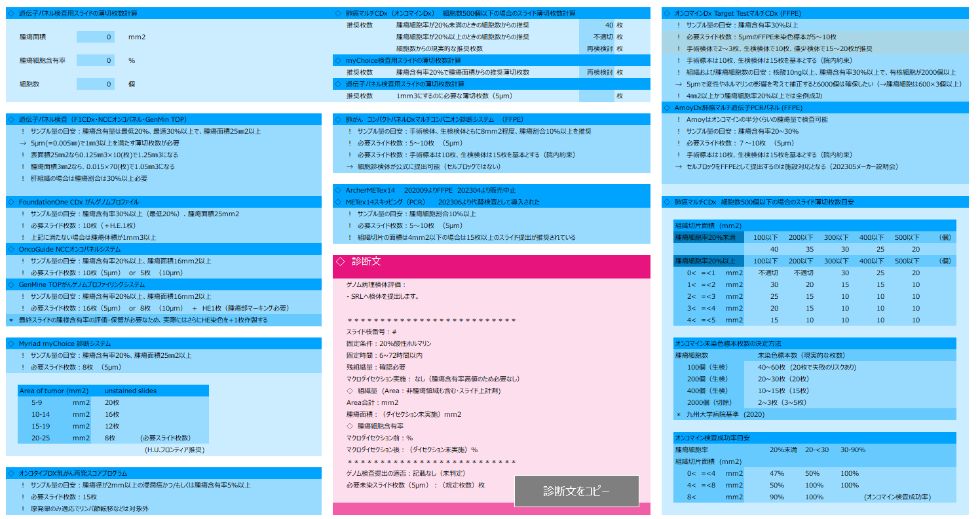Click the 200個（生検） row

815,379
